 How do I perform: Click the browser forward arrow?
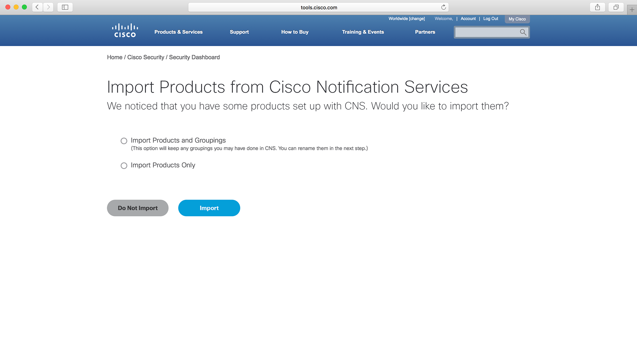[48, 7]
